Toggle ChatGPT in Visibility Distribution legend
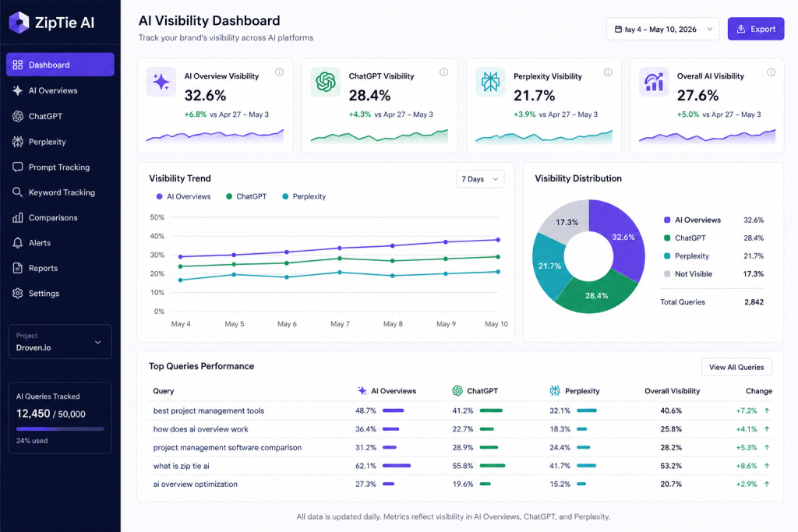 point(684,238)
